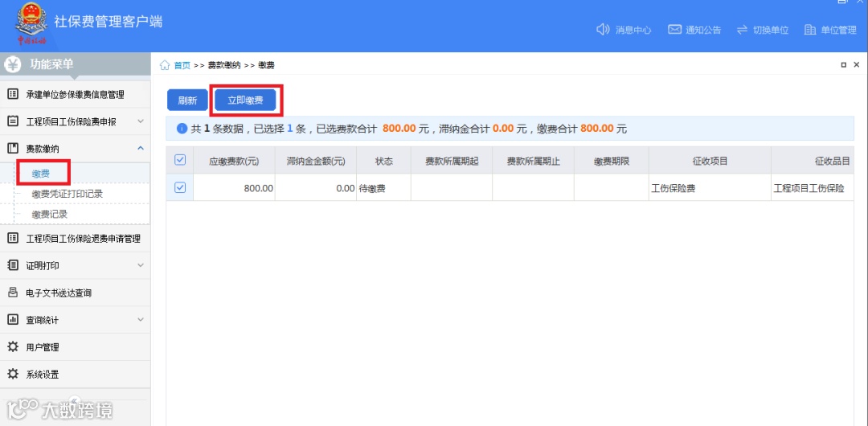Screen dimensions: 868x426
Task: Expand 证明打印 chevron
Action: [141, 266]
